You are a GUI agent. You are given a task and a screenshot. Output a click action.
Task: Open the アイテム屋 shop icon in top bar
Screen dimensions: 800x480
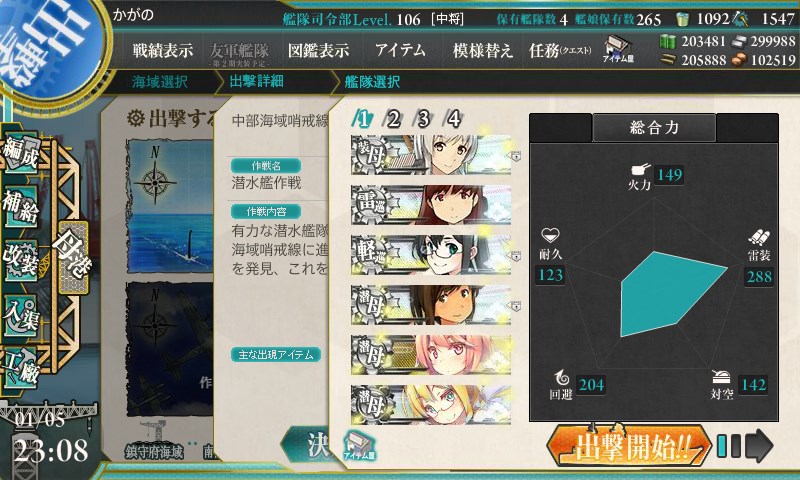pos(618,49)
